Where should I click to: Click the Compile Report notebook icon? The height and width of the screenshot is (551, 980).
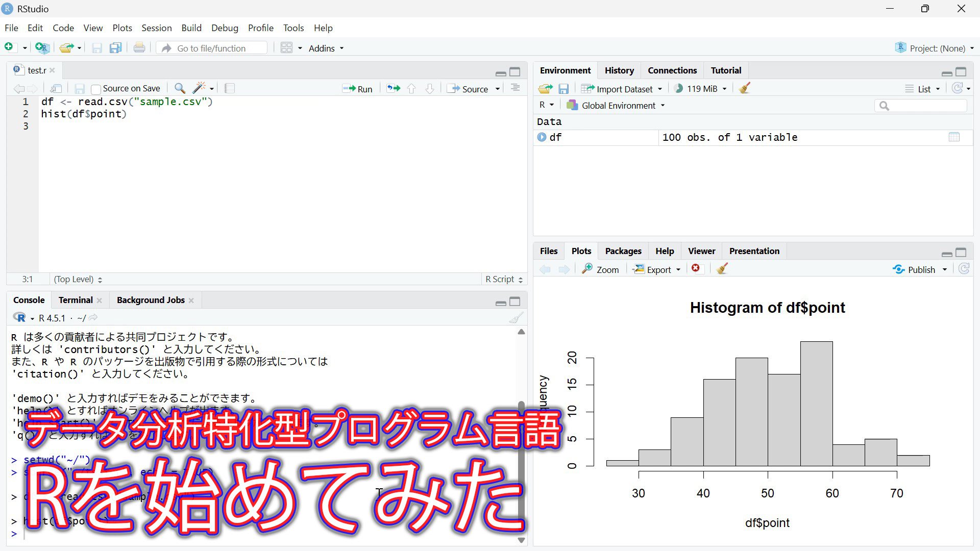(230, 89)
